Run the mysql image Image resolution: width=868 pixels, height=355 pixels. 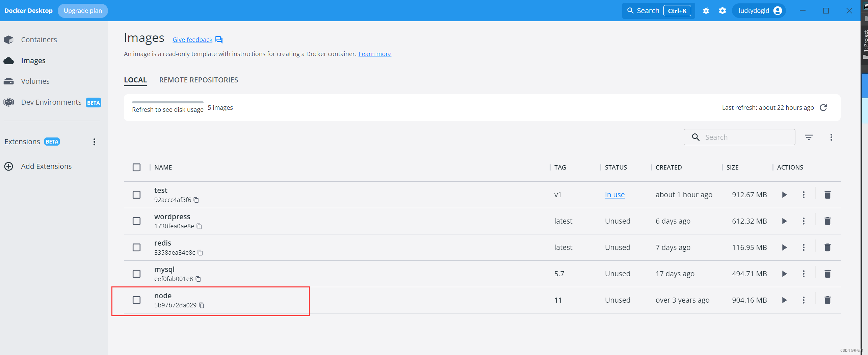pyautogui.click(x=785, y=274)
